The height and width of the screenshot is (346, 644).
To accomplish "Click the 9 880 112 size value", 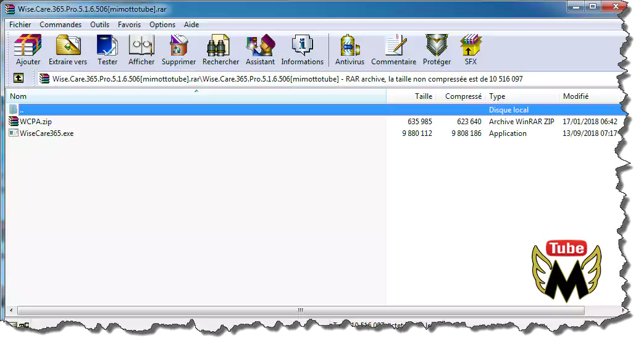I will tap(417, 133).
